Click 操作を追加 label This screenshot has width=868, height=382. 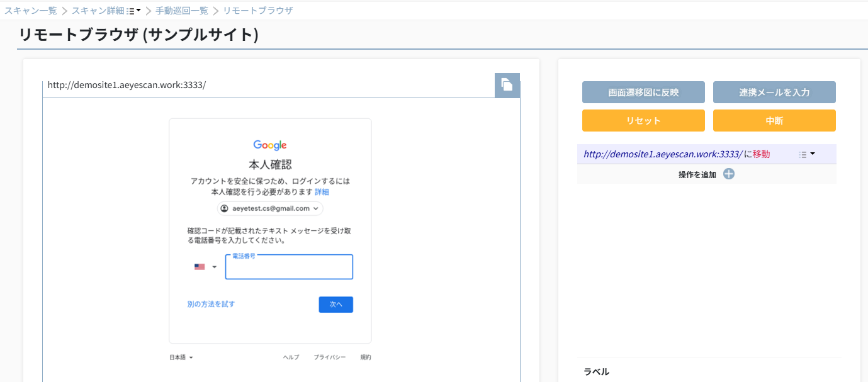point(697,174)
